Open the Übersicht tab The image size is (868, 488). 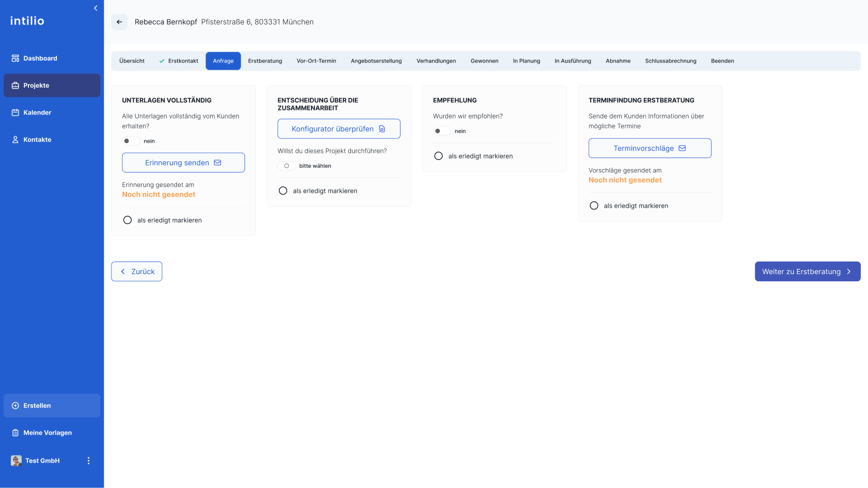tap(132, 61)
